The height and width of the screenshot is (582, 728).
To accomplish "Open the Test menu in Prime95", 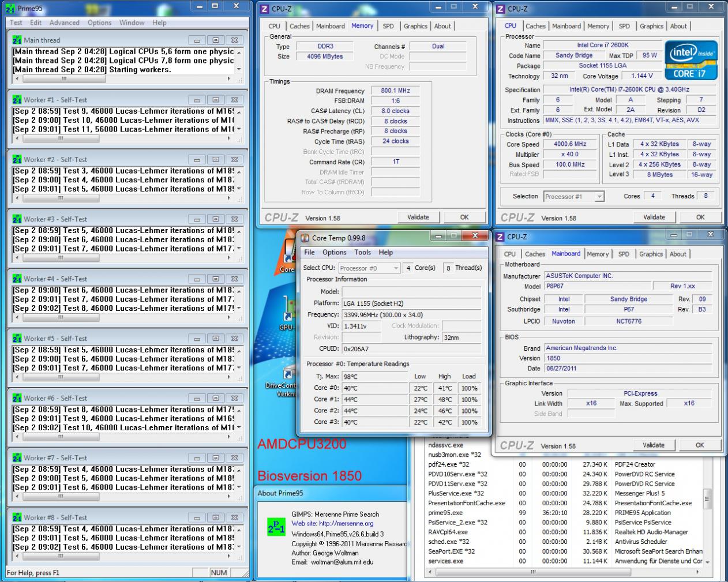I will pyautogui.click(x=16, y=22).
